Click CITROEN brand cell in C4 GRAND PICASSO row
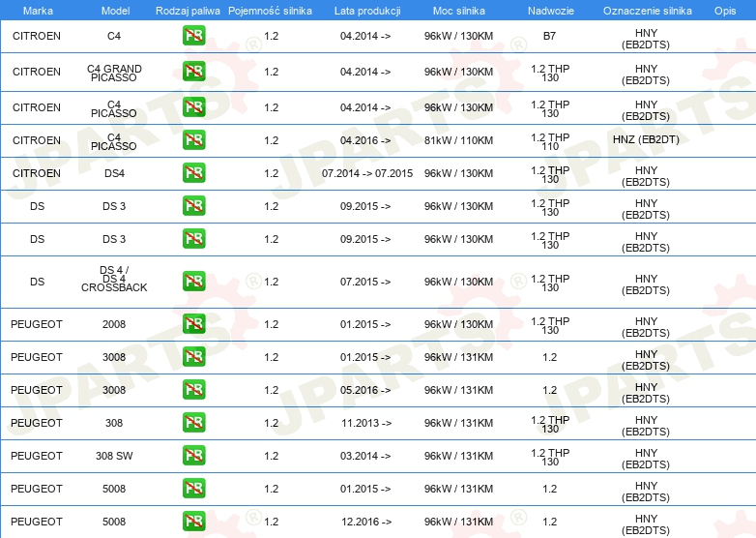 [37, 72]
